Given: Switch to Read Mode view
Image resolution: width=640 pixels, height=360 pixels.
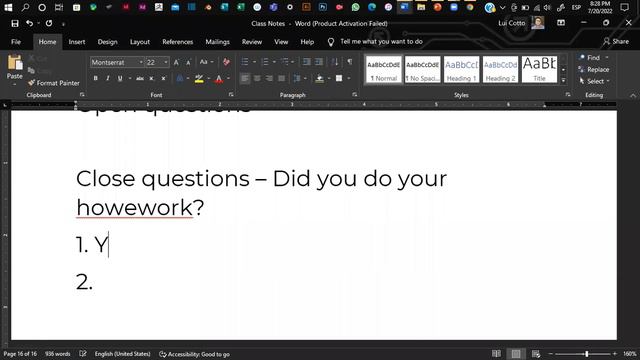Looking at the screenshot, I should [x=496, y=354].
